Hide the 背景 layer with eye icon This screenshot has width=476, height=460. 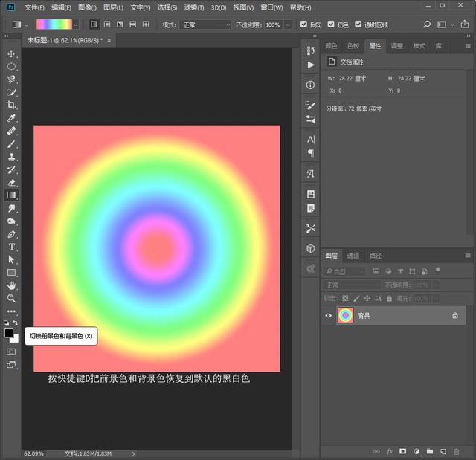328,315
